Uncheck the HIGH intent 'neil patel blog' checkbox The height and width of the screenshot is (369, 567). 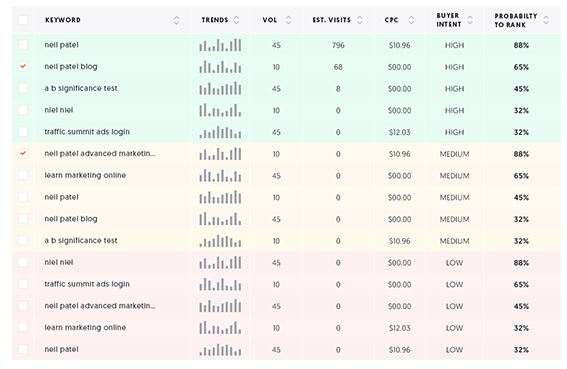coord(23,67)
